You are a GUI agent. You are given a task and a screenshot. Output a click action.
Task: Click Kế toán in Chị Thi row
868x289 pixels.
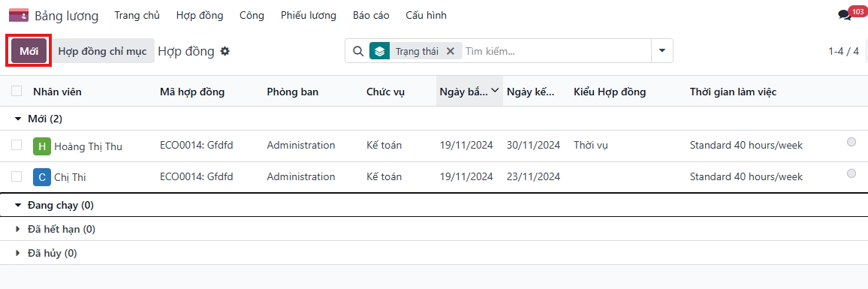[x=384, y=176]
